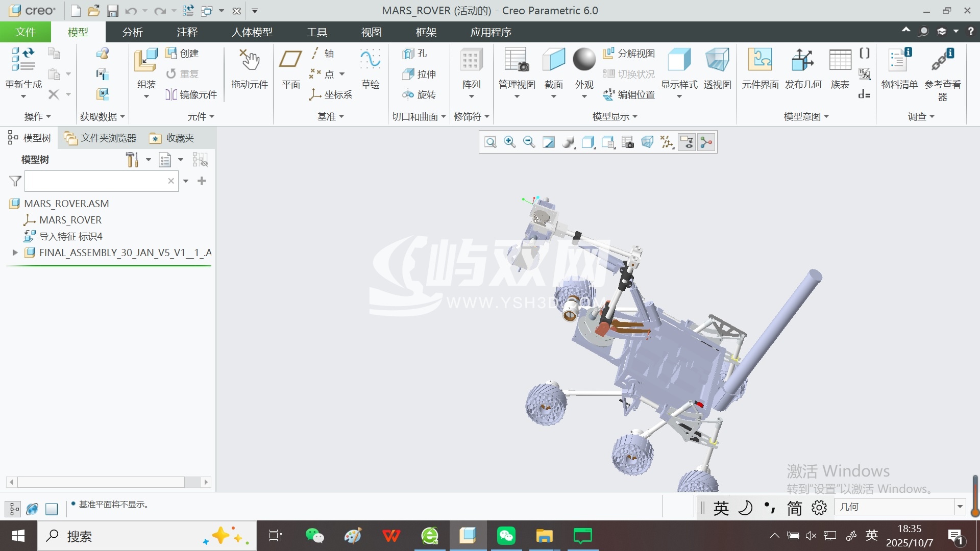Switch to the Analysis (分析) tab

click(133, 32)
